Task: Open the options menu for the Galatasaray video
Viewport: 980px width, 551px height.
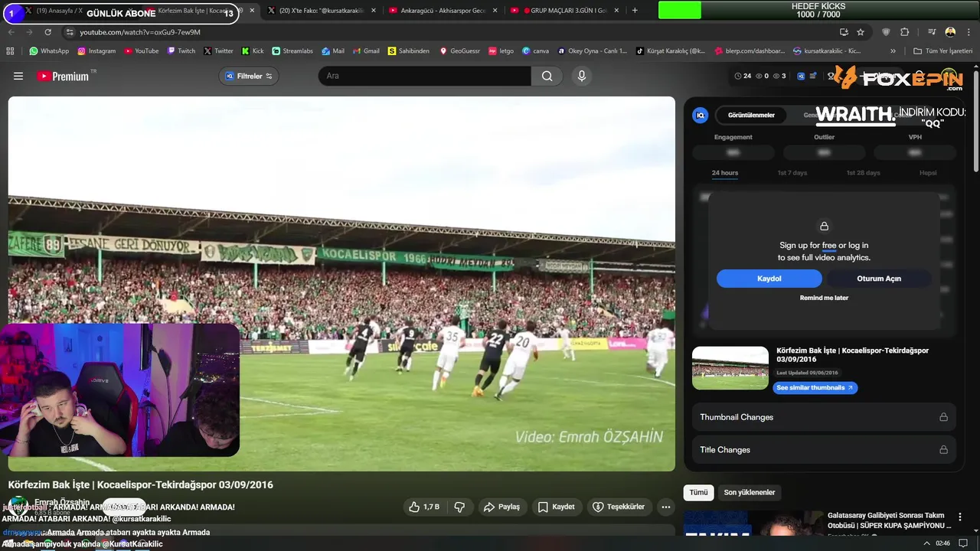Action: pyautogui.click(x=960, y=517)
